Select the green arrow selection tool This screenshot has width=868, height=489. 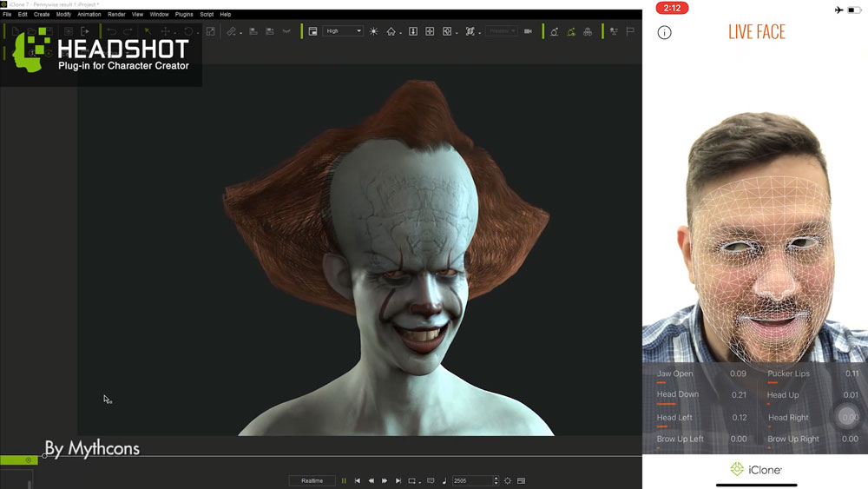click(148, 31)
